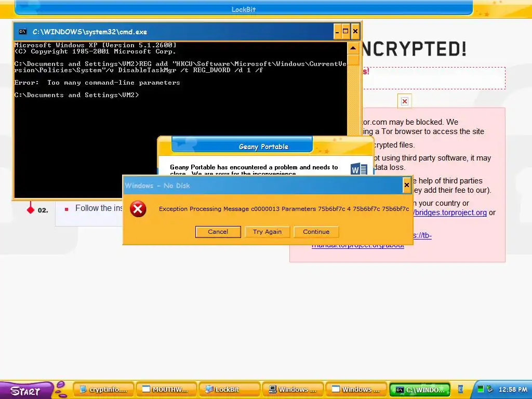Click the cmd window vertical scrollbar thumb
This screenshot has width=532, height=399.
pos(353,60)
